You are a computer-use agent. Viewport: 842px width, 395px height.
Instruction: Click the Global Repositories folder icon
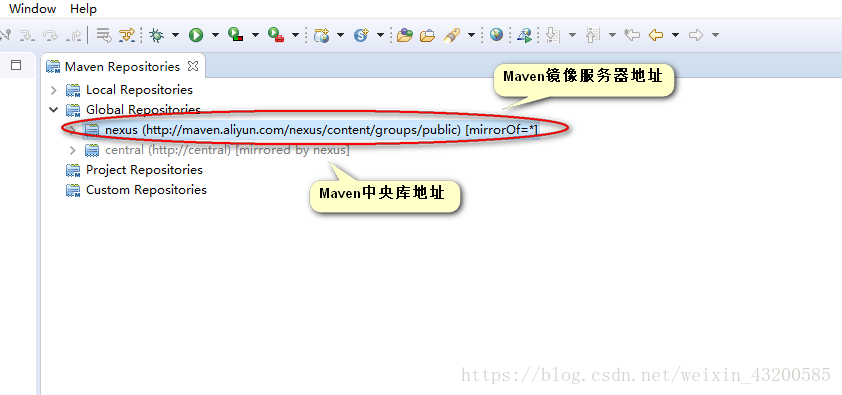pyautogui.click(x=73, y=110)
